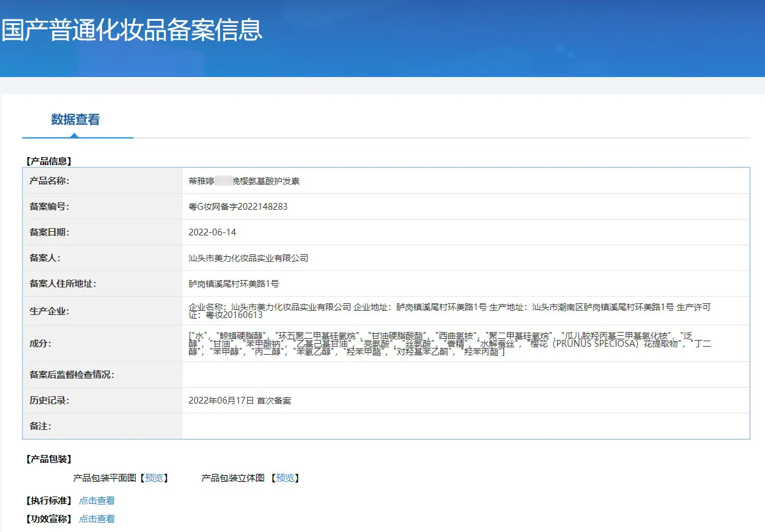
Task: Open the 数据查看 tab
Action: 75,120
